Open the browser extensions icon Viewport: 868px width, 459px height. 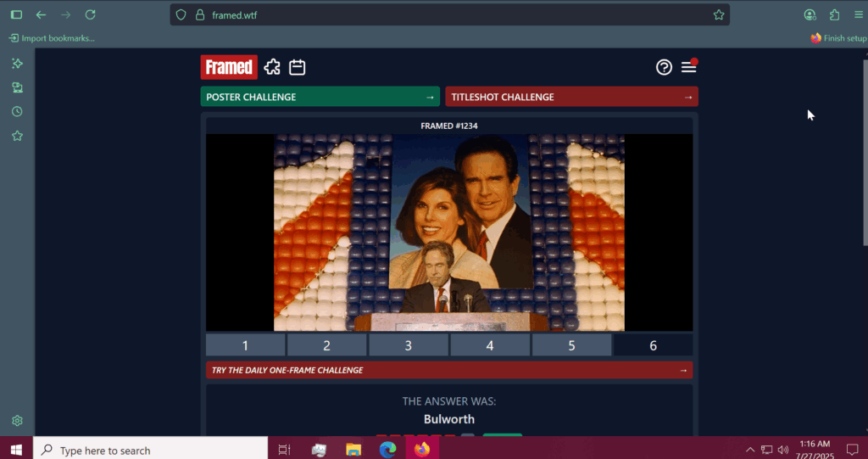(834, 14)
